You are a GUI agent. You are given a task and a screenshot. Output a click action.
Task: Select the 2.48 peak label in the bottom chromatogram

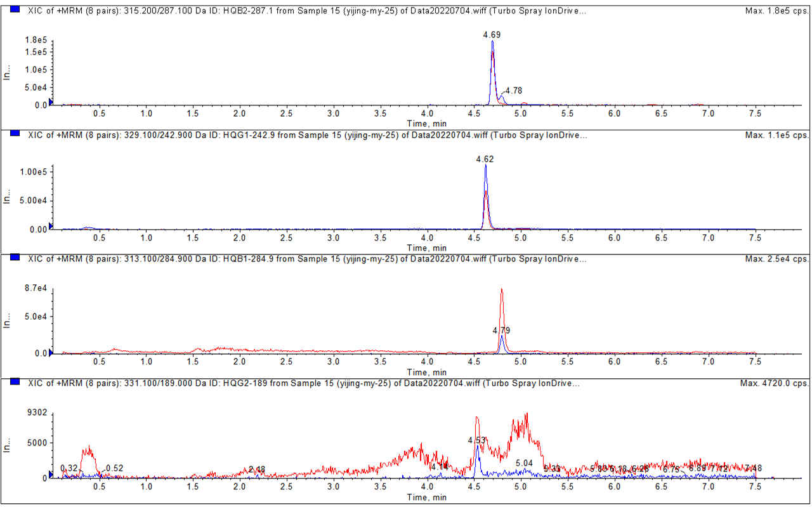click(x=257, y=470)
